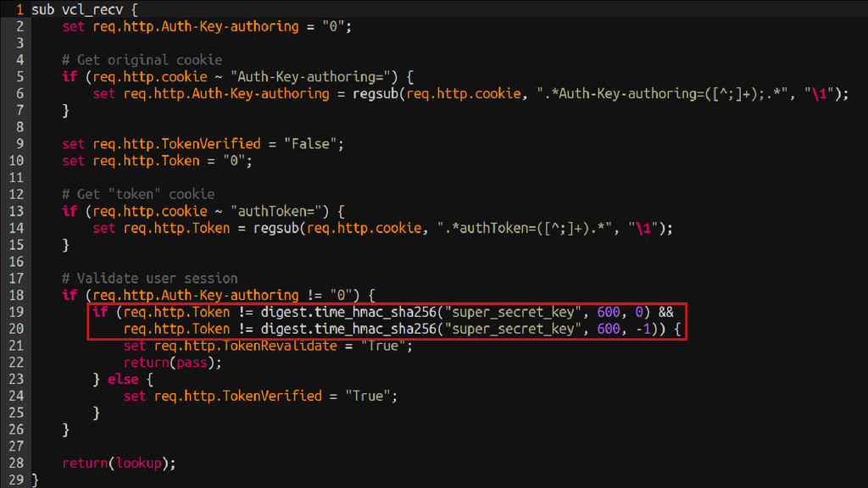Click "return(pass);" on line 22

point(172,363)
